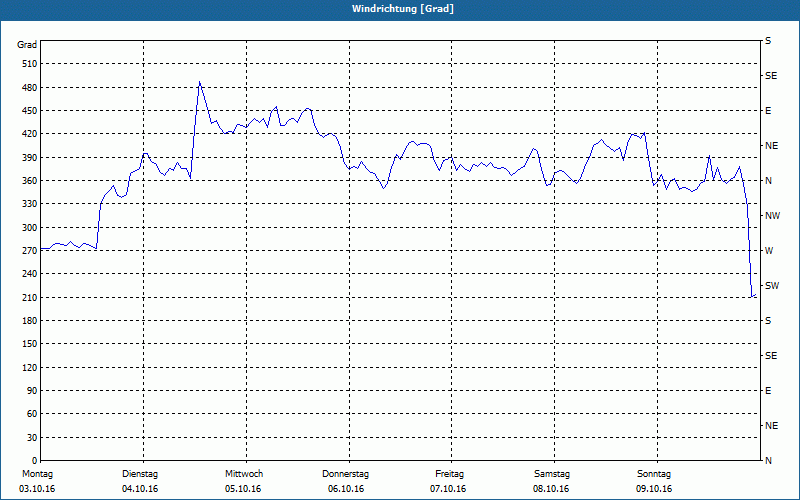Click the 300 y-axis value
The image size is (800, 500).
tap(30, 228)
